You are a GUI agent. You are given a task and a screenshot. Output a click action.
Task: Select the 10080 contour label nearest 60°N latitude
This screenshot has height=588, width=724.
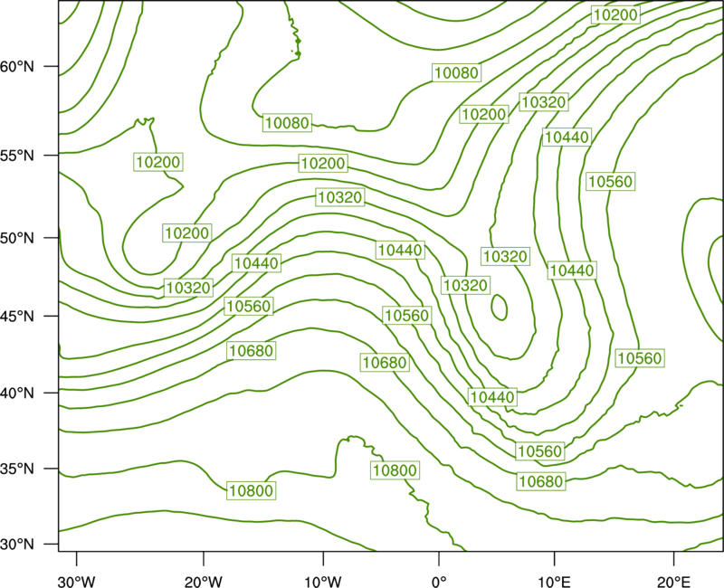[457, 72]
